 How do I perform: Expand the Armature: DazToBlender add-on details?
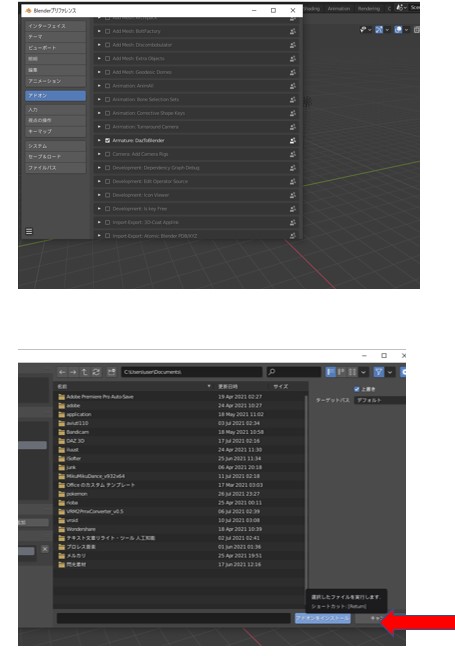99,141
